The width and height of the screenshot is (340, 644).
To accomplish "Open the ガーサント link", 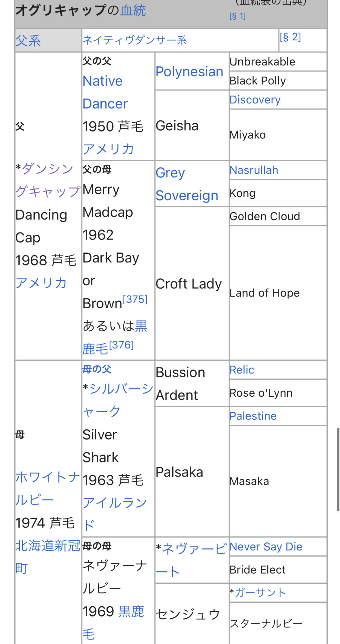I will point(260,592).
